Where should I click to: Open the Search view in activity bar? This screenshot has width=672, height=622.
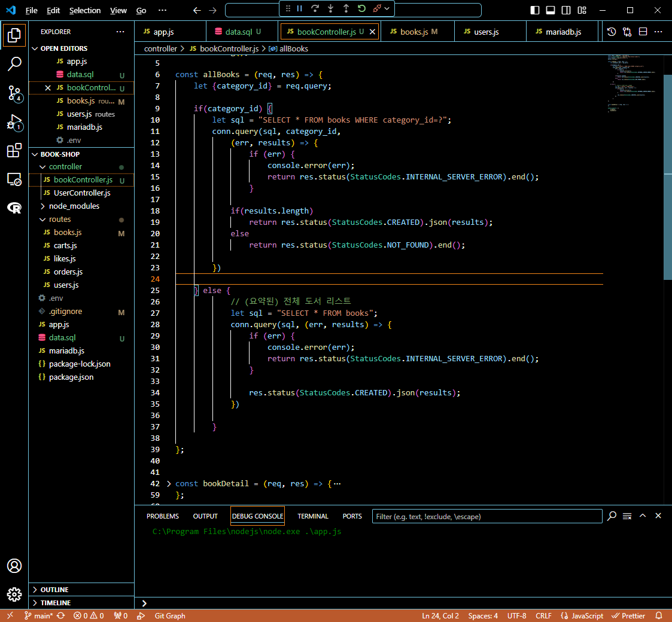click(14, 64)
